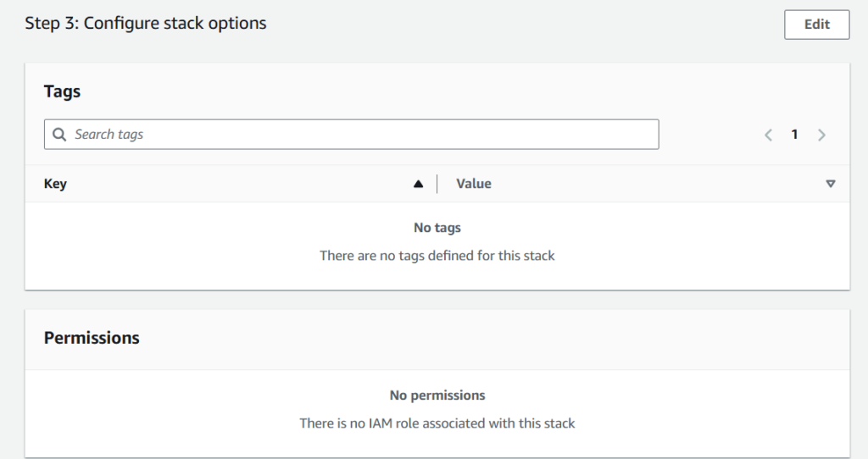This screenshot has height=459, width=868.
Task: Click 'There are no tags defined' message
Action: click(437, 255)
